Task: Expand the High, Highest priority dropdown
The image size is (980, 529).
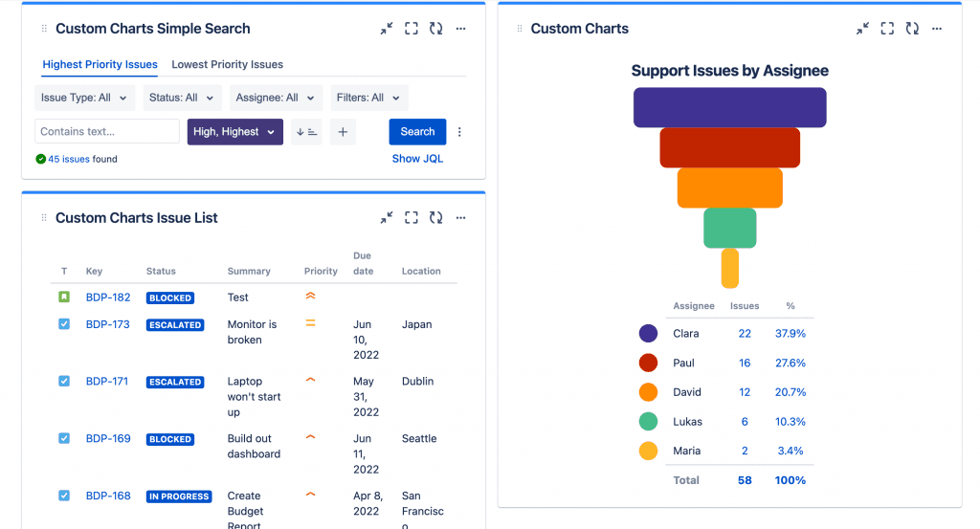Action: click(x=234, y=132)
